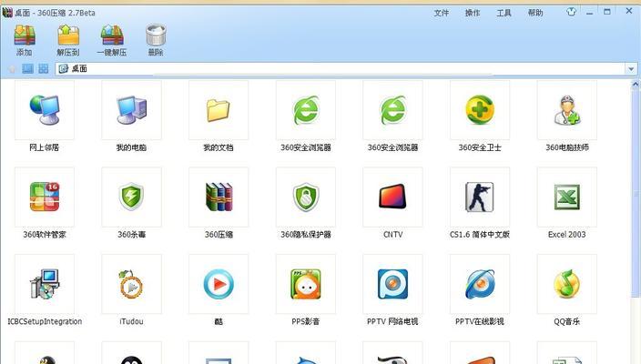
Task: Click the skin/shirt icon in title bar
Action: (571, 12)
